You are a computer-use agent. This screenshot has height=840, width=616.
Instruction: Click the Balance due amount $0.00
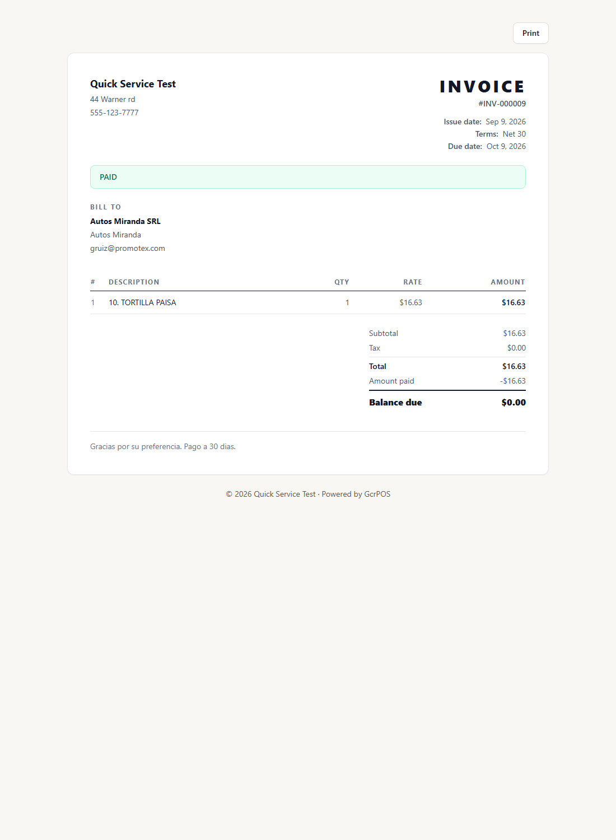coord(514,402)
